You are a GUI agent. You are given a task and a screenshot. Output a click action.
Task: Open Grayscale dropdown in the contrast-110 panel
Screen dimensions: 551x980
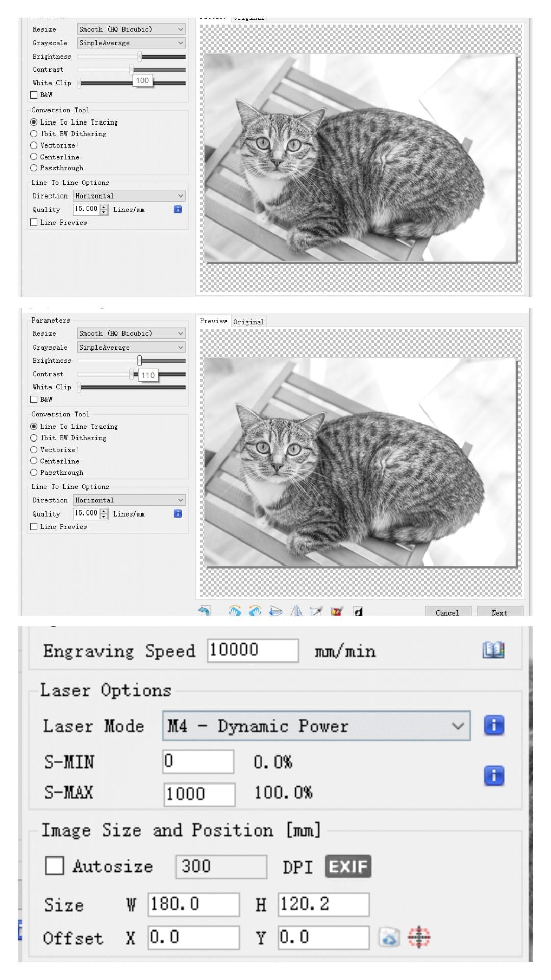coord(131,347)
